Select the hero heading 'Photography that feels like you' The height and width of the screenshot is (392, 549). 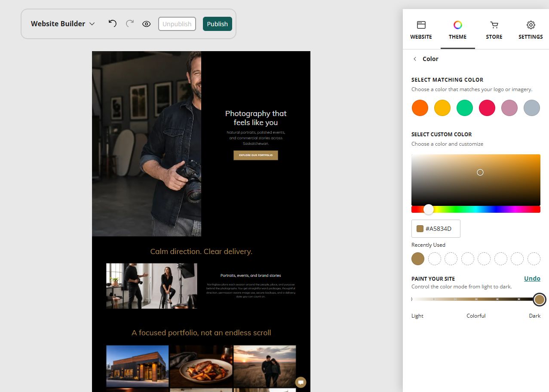pos(256,118)
